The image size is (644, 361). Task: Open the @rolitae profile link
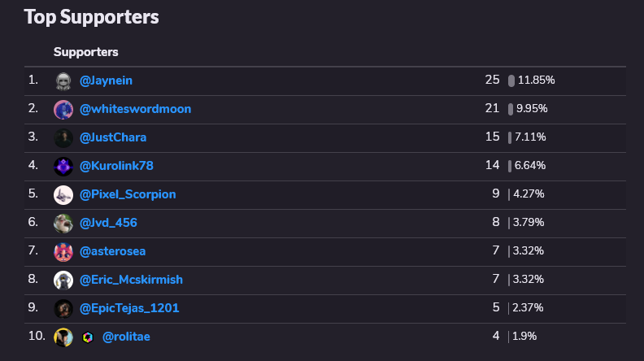126,337
